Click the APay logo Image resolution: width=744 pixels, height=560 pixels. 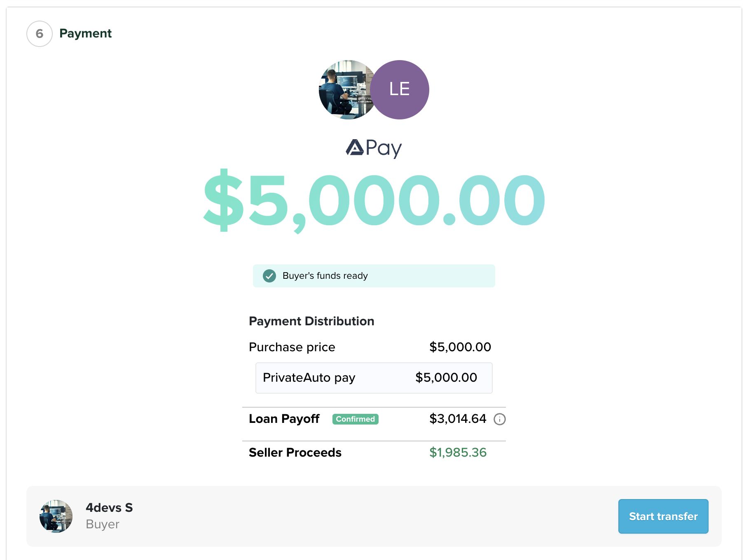click(374, 148)
